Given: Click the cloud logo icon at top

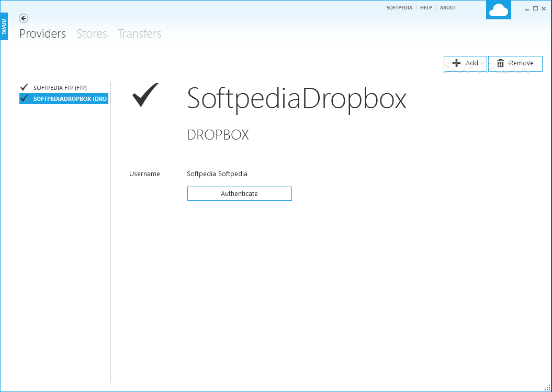Looking at the screenshot, I should click(499, 10).
